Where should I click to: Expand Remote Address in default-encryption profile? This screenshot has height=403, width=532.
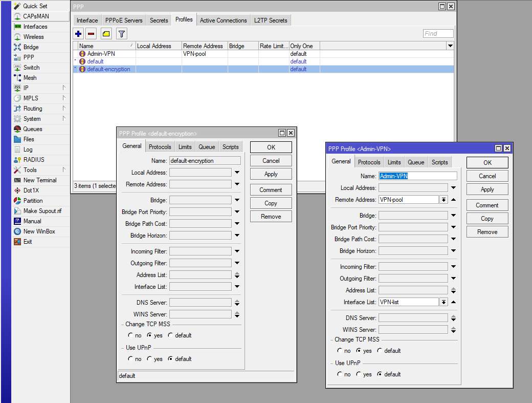pyautogui.click(x=237, y=184)
